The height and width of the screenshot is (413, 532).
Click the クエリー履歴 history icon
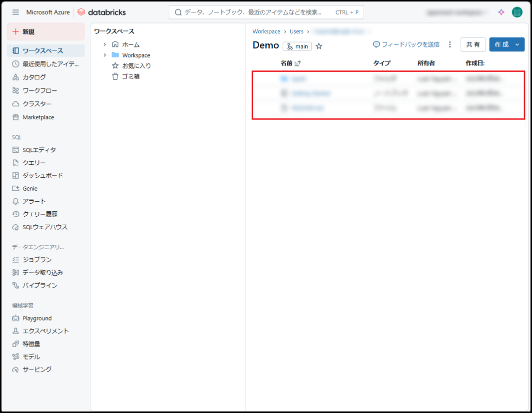(15, 214)
